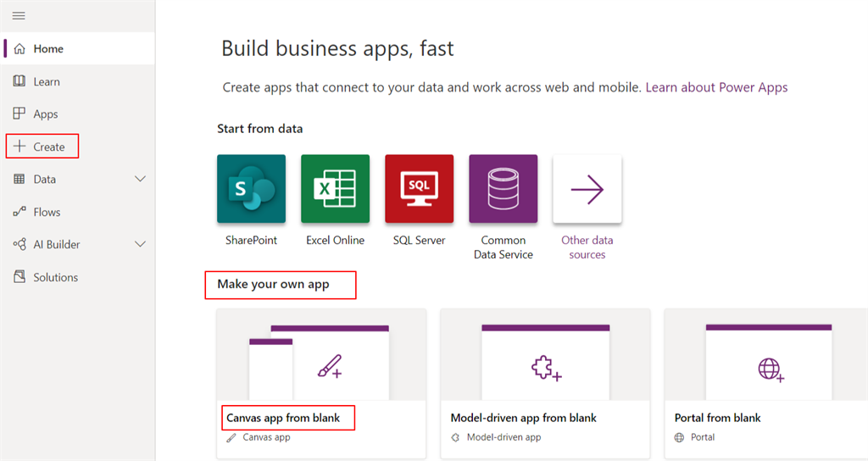
Task: Open the Common Data Service icon
Action: pyautogui.click(x=503, y=189)
